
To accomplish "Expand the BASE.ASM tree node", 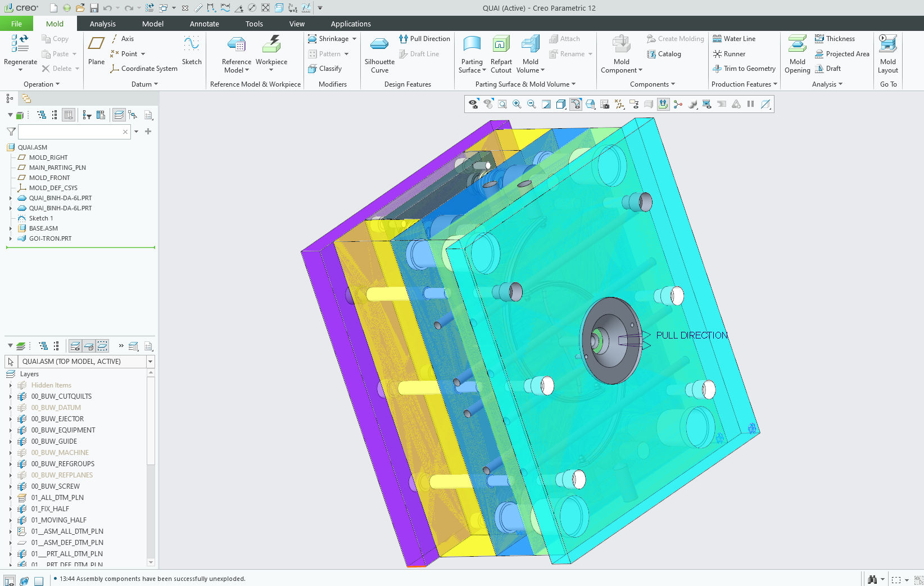I will click(10, 228).
